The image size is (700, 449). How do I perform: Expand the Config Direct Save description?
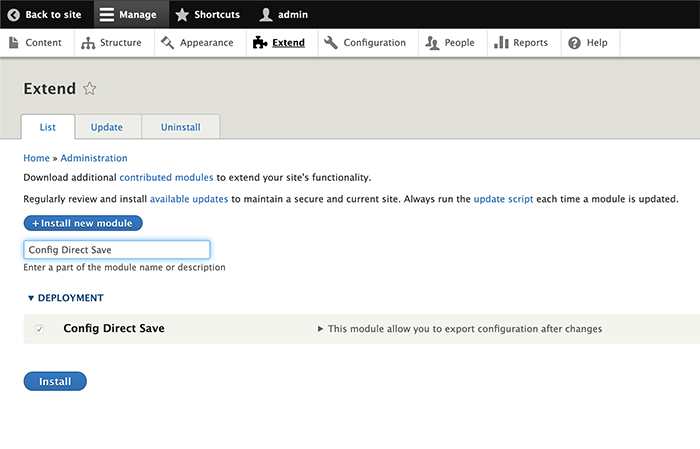point(320,329)
